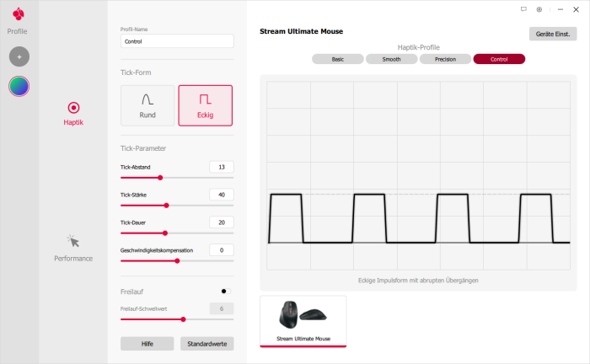Choose the Precision haptic profile
Screen dimensions: 590x364
pyautogui.click(x=445, y=59)
